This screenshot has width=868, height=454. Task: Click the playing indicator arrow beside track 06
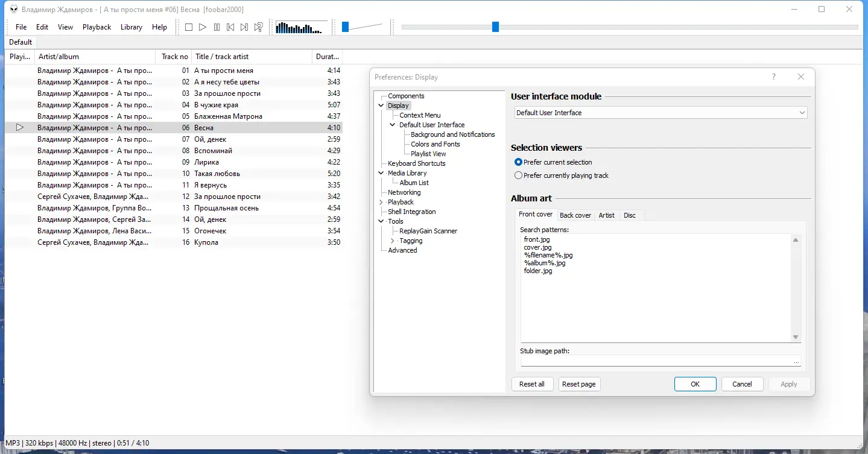tap(20, 127)
